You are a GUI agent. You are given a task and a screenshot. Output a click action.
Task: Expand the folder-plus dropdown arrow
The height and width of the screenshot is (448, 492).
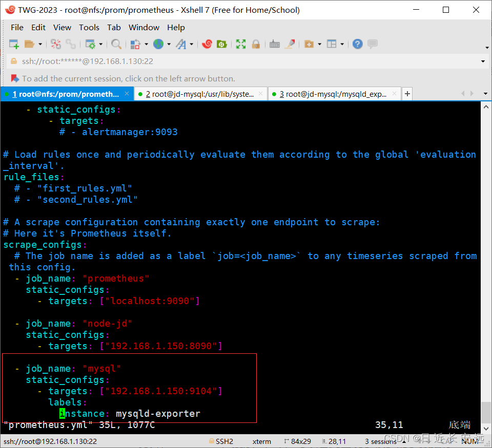pyautogui.click(x=320, y=44)
